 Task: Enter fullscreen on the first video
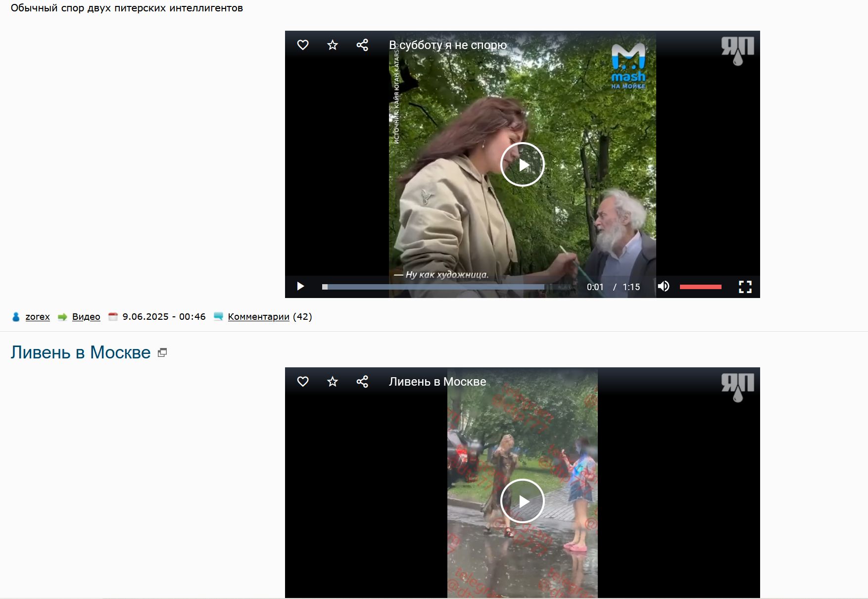coord(745,287)
